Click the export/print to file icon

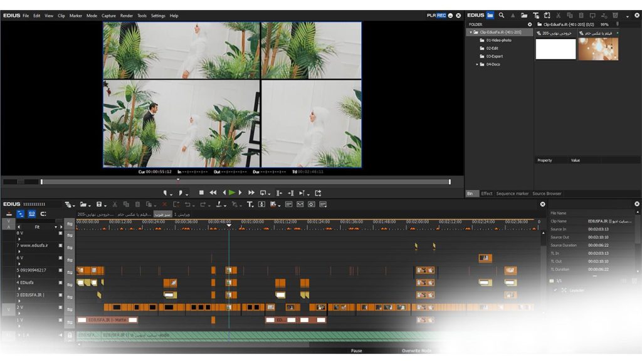(x=318, y=192)
